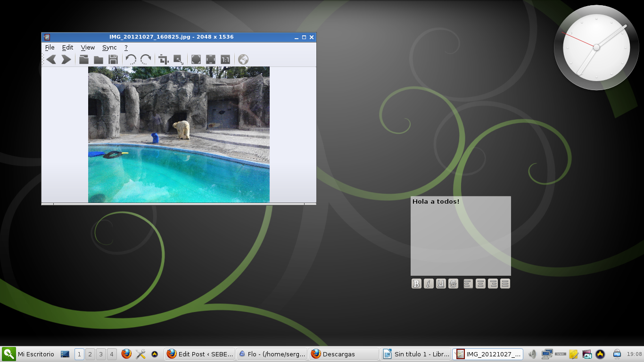Screen dimensions: 644x362
Task: Switch to the Descargas taskbar window
Action: [x=344, y=354]
